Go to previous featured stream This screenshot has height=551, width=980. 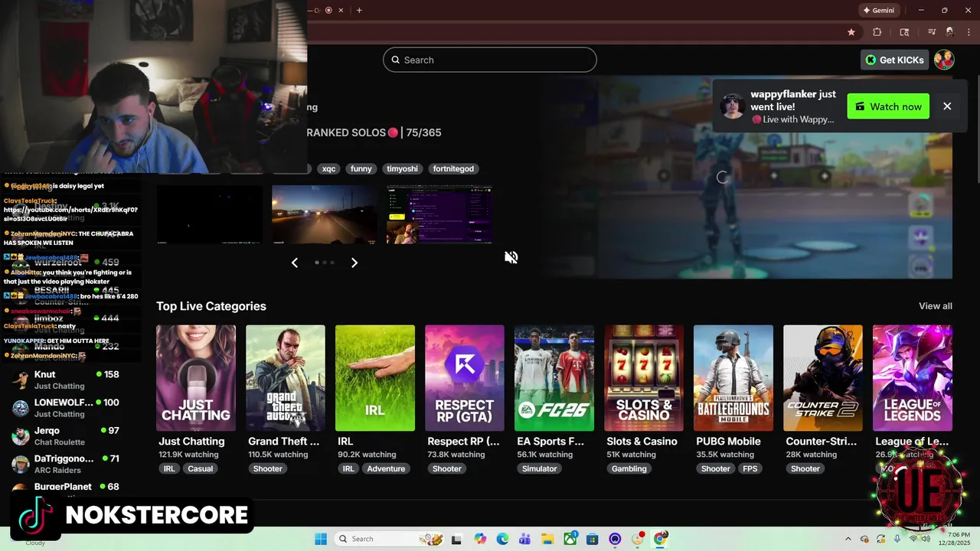click(295, 262)
